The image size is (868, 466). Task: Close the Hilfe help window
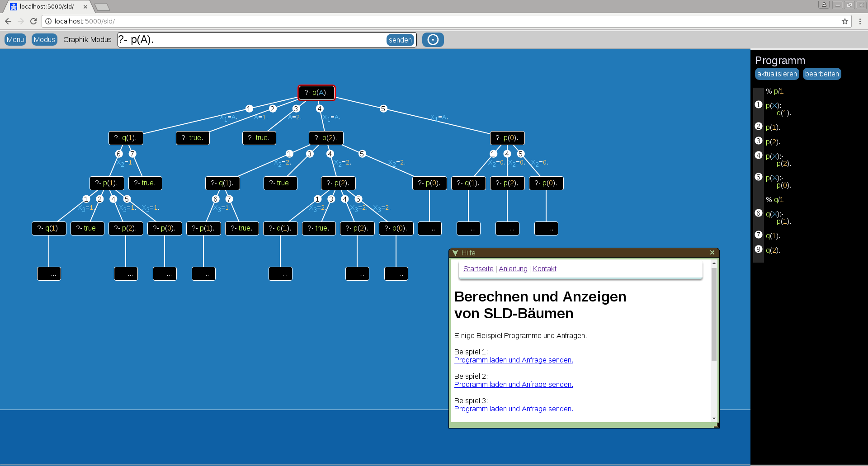pos(712,253)
